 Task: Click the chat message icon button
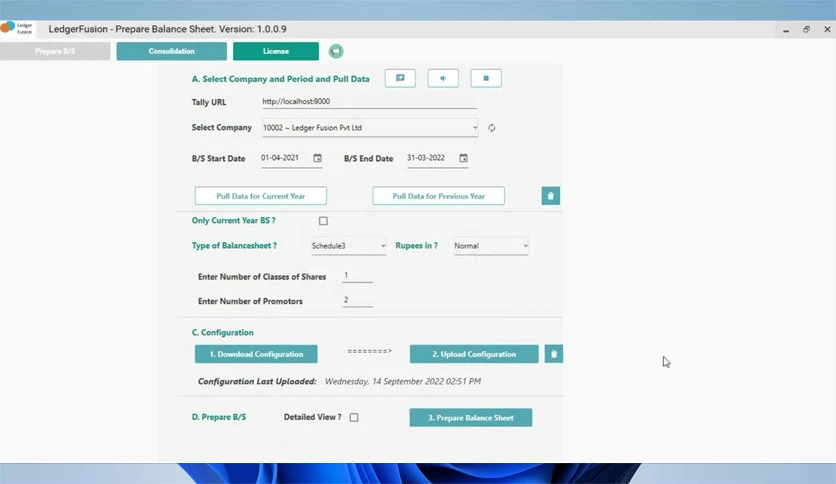click(x=400, y=78)
